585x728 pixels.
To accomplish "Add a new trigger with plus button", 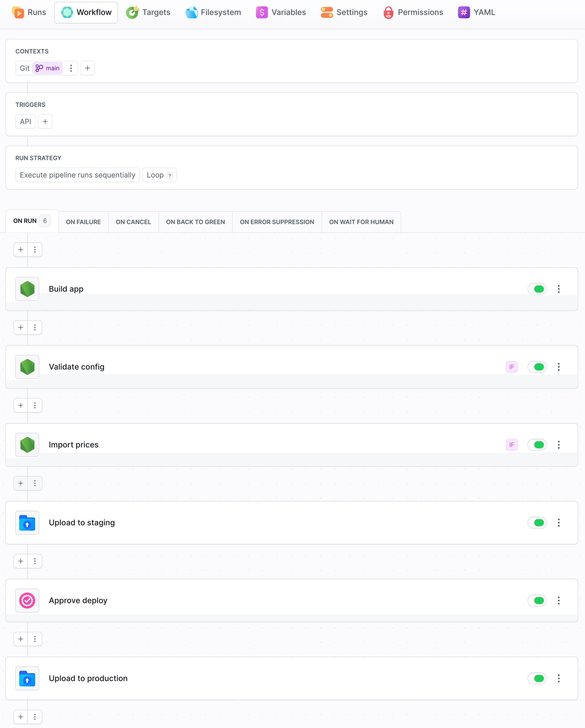I will pos(45,121).
